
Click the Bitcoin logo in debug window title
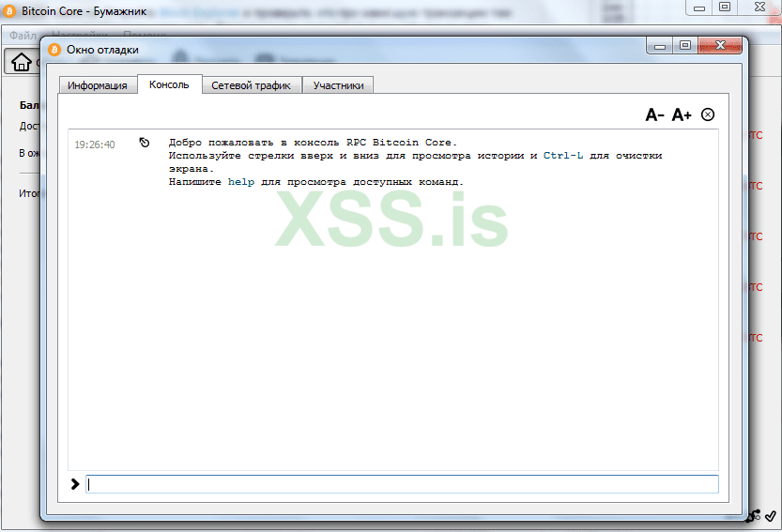[54, 50]
